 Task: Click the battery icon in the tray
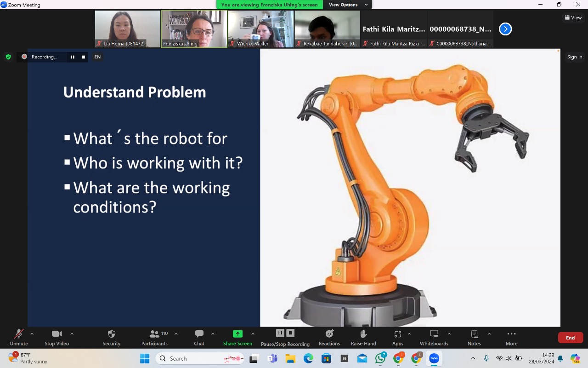[x=519, y=358]
